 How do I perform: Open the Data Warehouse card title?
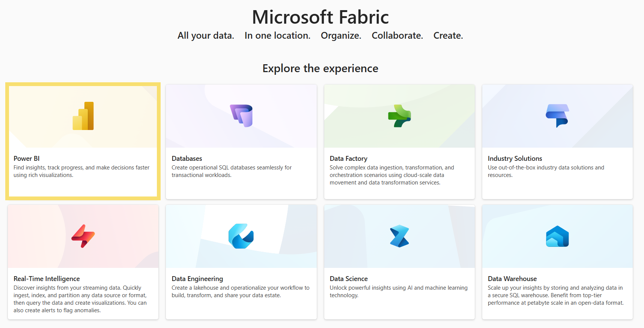512,279
